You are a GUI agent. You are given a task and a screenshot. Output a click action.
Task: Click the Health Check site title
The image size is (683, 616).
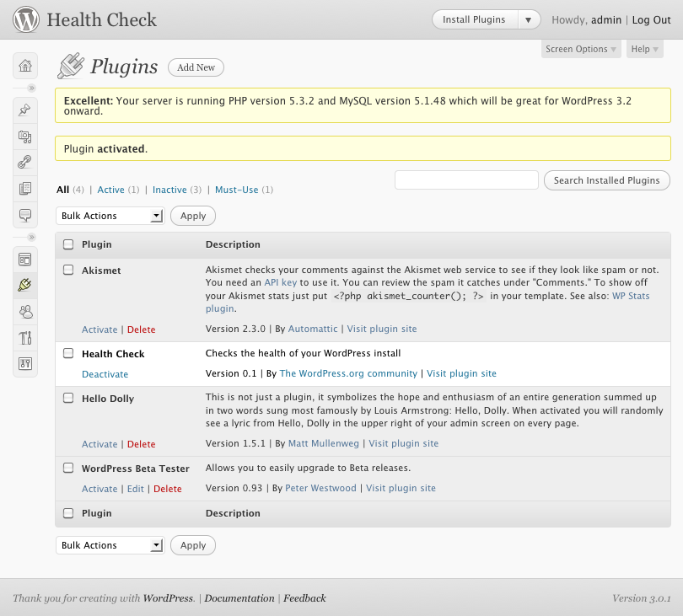click(x=101, y=20)
